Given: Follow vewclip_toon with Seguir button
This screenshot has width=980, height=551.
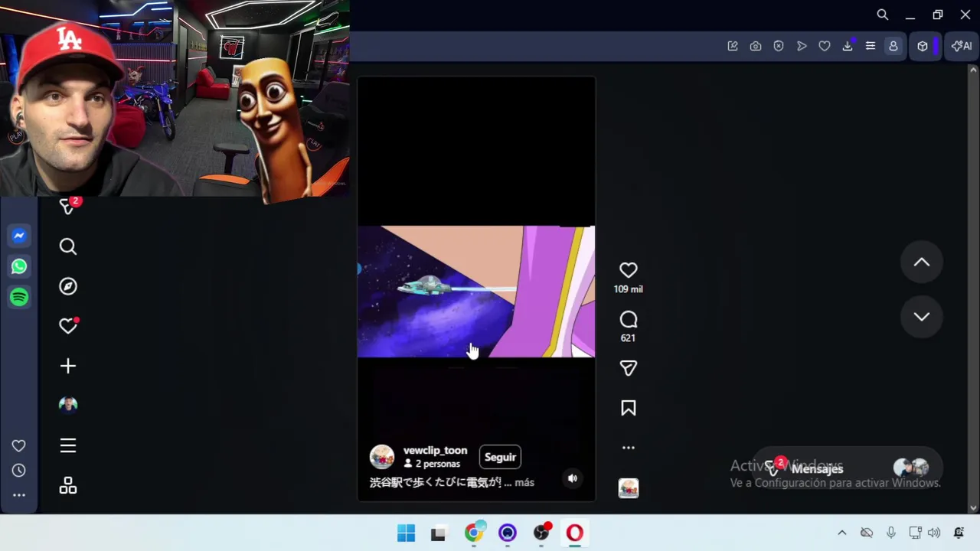Looking at the screenshot, I should [x=500, y=457].
